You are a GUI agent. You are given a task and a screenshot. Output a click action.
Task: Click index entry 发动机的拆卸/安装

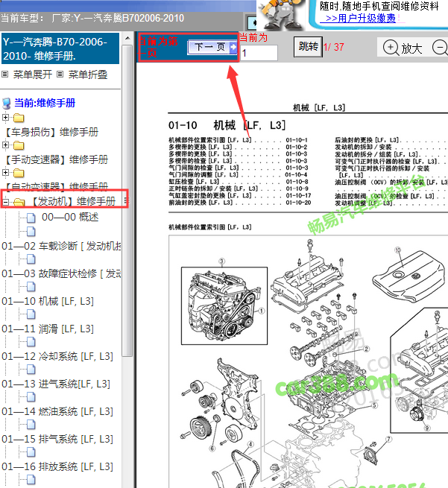pyautogui.click(x=363, y=147)
